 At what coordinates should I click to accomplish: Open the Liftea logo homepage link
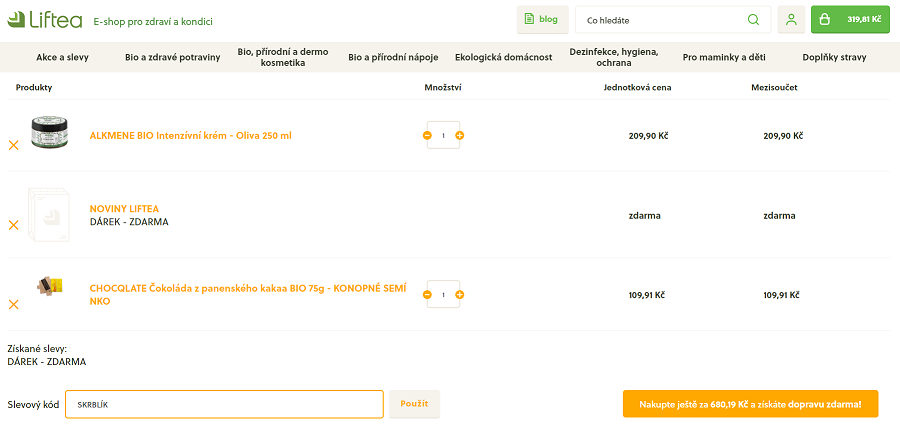click(45, 21)
